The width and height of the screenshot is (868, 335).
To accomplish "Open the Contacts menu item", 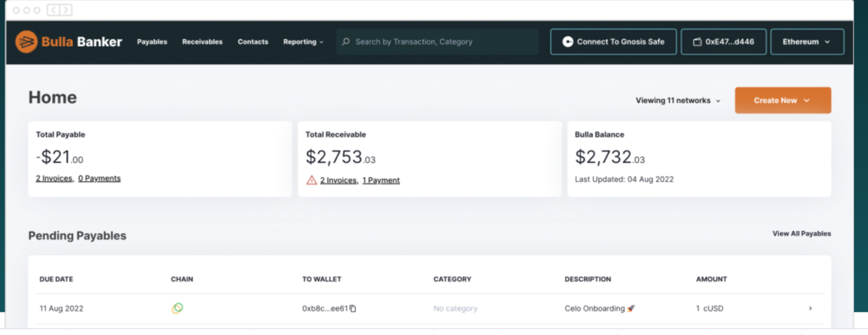I will click(x=253, y=42).
